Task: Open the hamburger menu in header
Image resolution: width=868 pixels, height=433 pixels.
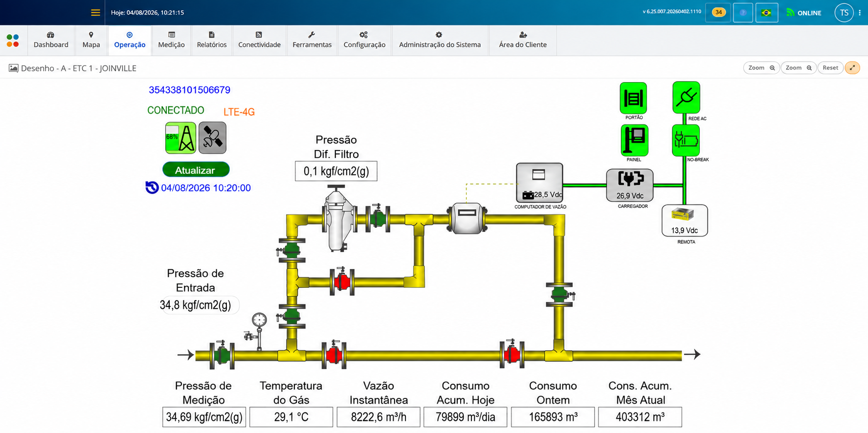Action: [95, 13]
